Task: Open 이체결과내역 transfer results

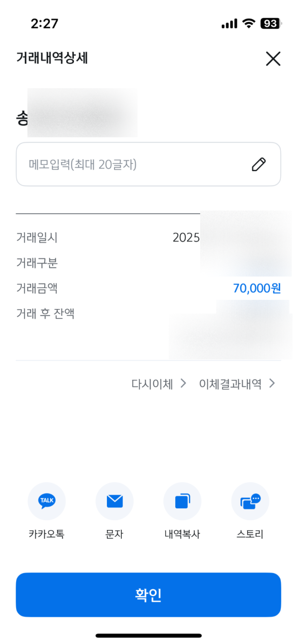Action: [230, 384]
